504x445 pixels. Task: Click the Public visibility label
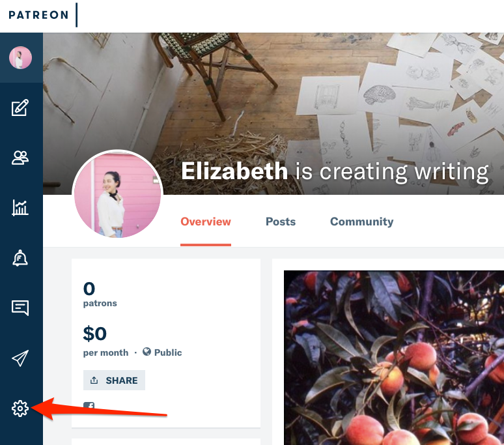pyautogui.click(x=163, y=352)
